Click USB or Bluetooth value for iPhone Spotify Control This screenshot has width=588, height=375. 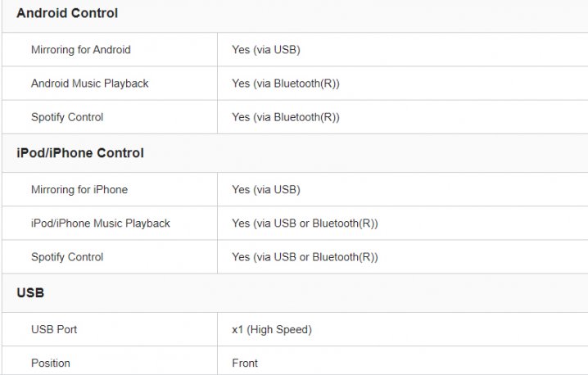click(305, 257)
